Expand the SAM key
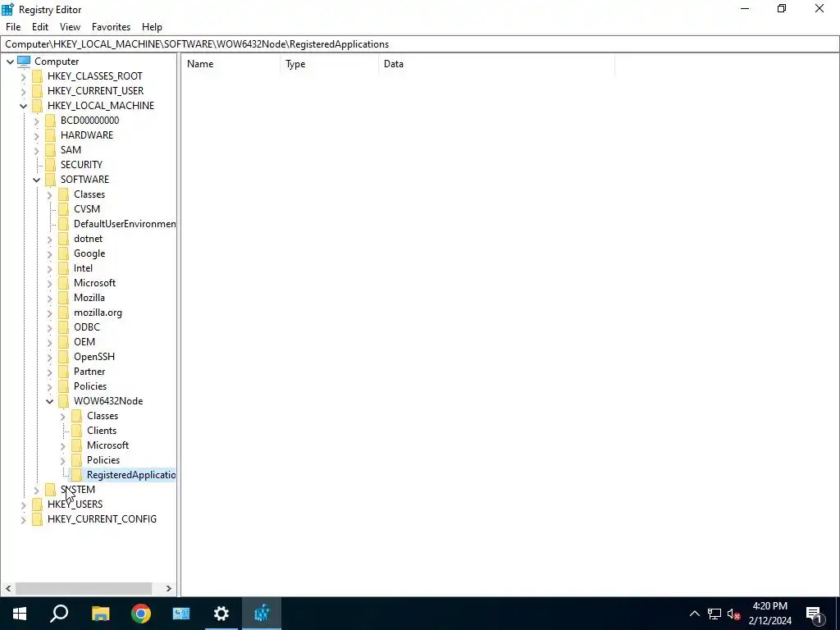This screenshot has height=630, width=840. 36,151
